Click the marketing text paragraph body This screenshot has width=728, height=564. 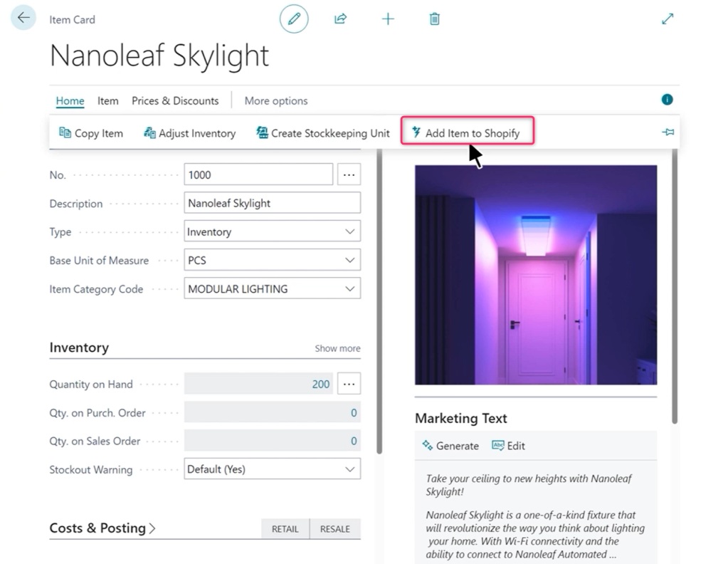pos(535,516)
